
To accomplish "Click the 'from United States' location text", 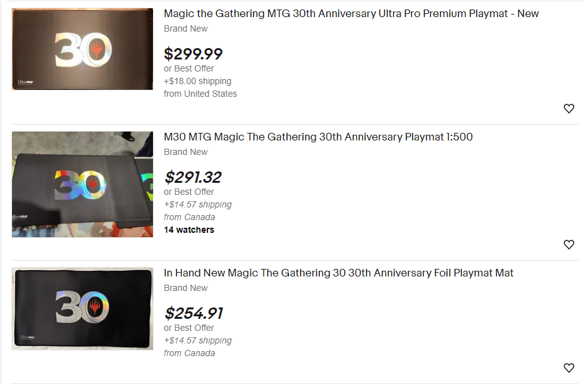I will 200,94.
